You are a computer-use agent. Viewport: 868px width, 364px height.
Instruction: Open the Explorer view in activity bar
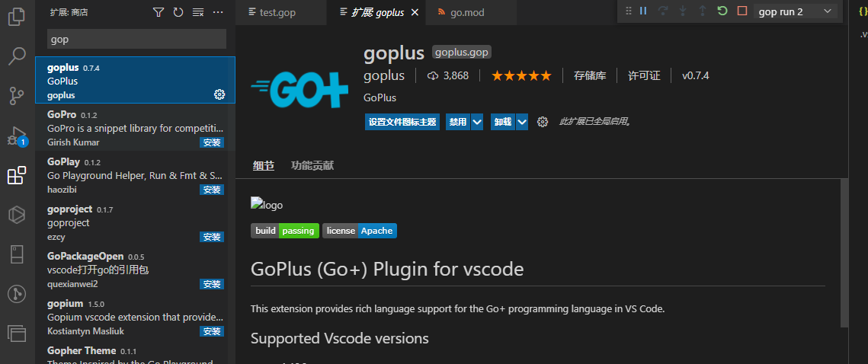pos(18,16)
